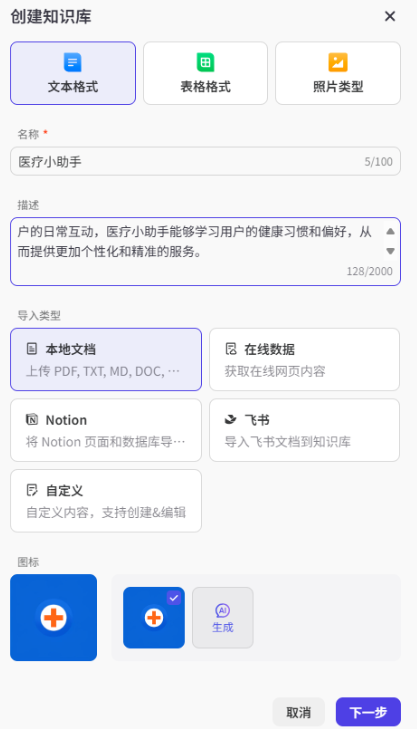Close the 创建知识库 dialog
Viewport: 417px width, 729px height.
point(390,16)
